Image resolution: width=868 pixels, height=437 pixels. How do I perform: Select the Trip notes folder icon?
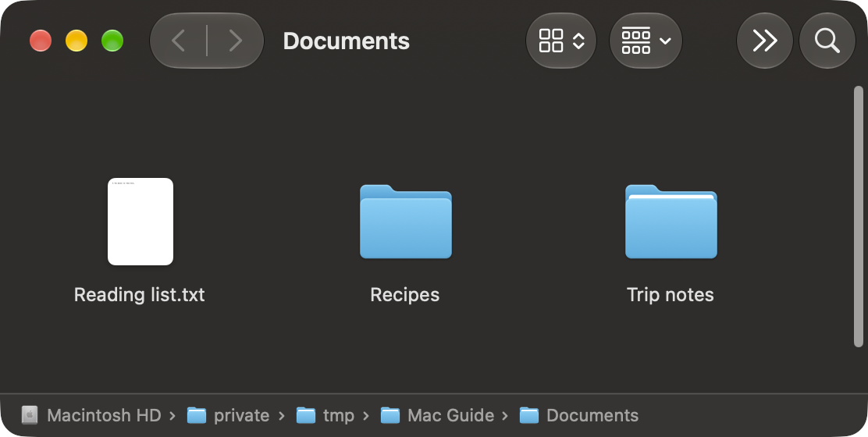671,222
